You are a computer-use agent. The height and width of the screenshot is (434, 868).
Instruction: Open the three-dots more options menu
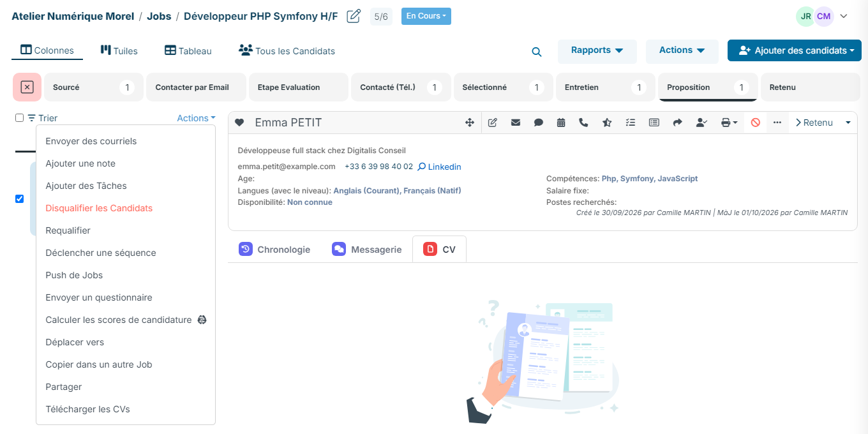tap(777, 123)
